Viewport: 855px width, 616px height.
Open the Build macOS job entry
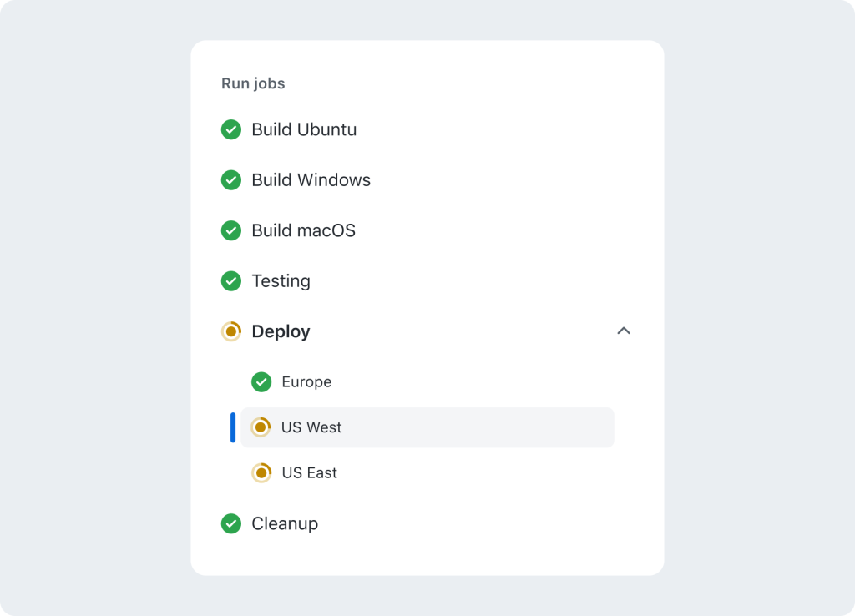303,230
